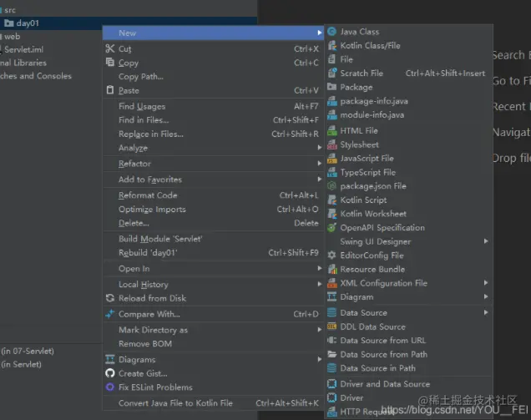Select Servlet.iml in project tree
531x420 pixels.
[22, 49]
